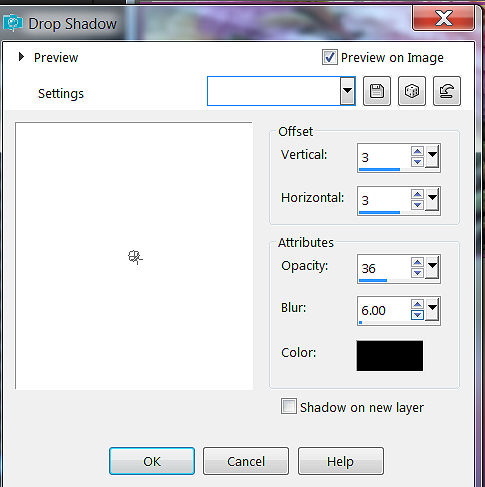The height and width of the screenshot is (487, 485).
Task: Open the Help button
Action: (340, 461)
